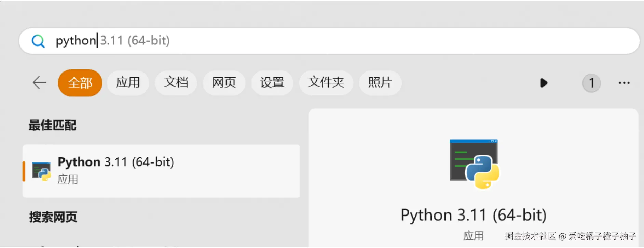Switch to the 应用 filter
The width and height of the screenshot is (644, 248).
pyautogui.click(x=128, y=83)
